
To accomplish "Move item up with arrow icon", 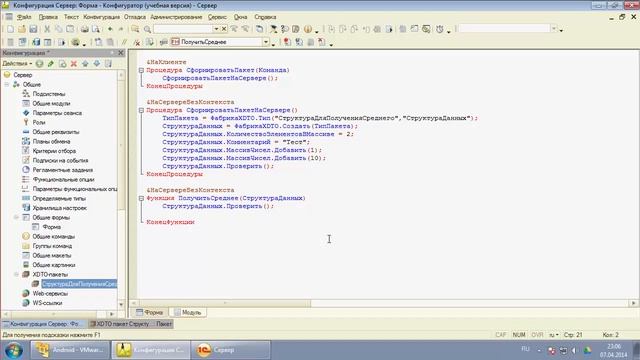I will tap(85, 64).
